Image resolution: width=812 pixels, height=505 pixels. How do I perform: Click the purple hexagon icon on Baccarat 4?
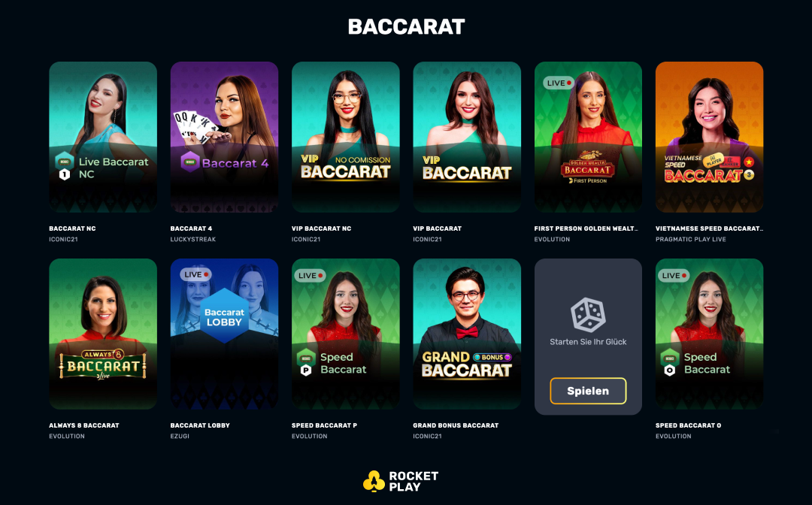click(190, 162)
